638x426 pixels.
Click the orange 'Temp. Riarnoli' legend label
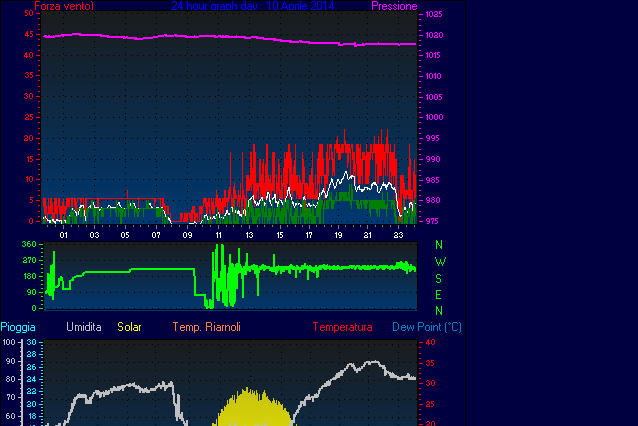[207, 327]
